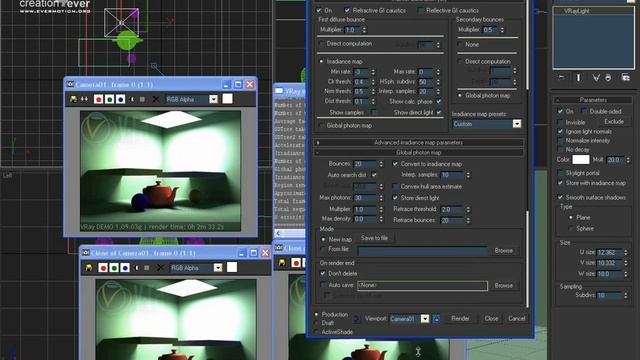Toggle Ignore light normals checkbox

560,131
